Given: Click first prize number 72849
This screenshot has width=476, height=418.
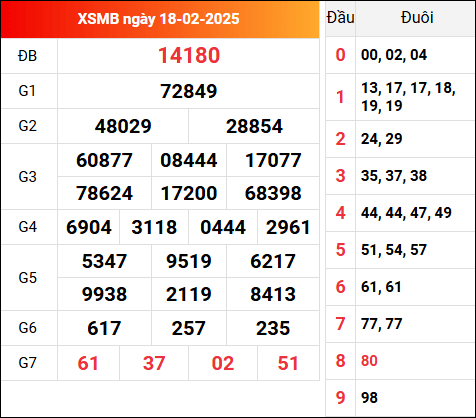Looking at the screenshot, I should coord(189,91).
